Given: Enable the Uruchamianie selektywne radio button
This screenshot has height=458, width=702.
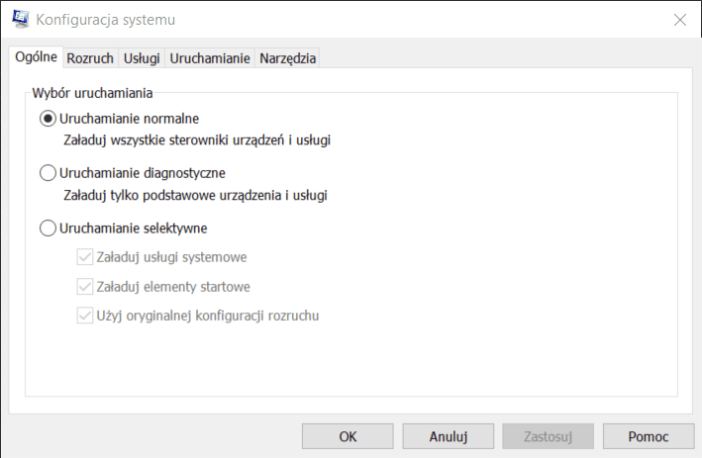Looking at the screenshot, I should (x=48, y=228).
